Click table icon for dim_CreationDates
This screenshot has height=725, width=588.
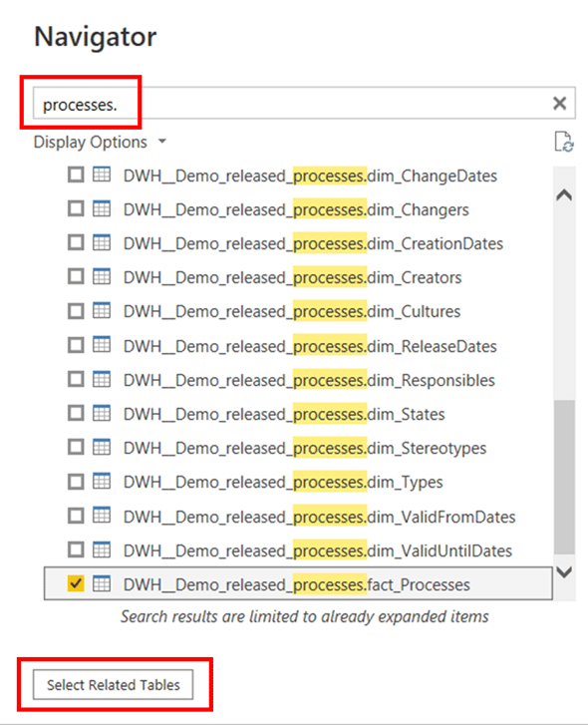[102, 242]
